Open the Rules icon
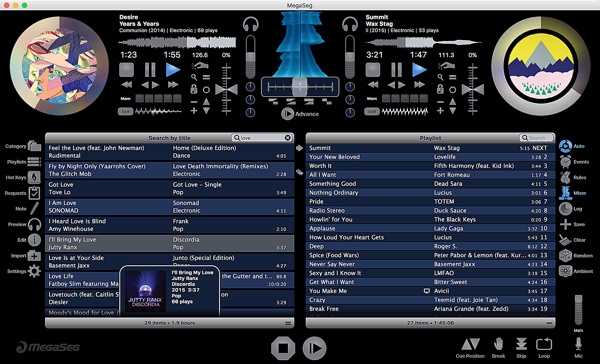Image resolution: width=600 pixels, height=364 pixels. (565, 178)
